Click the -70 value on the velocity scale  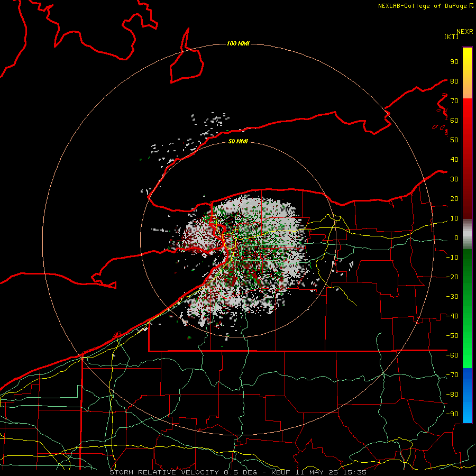(x=452, y=375)
